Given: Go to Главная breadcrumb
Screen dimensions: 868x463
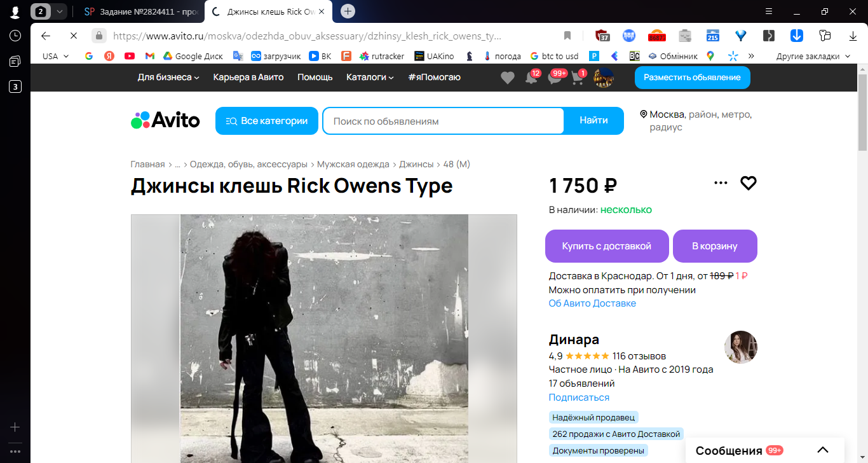Looking at the screenshot, I should coord(147,164).
